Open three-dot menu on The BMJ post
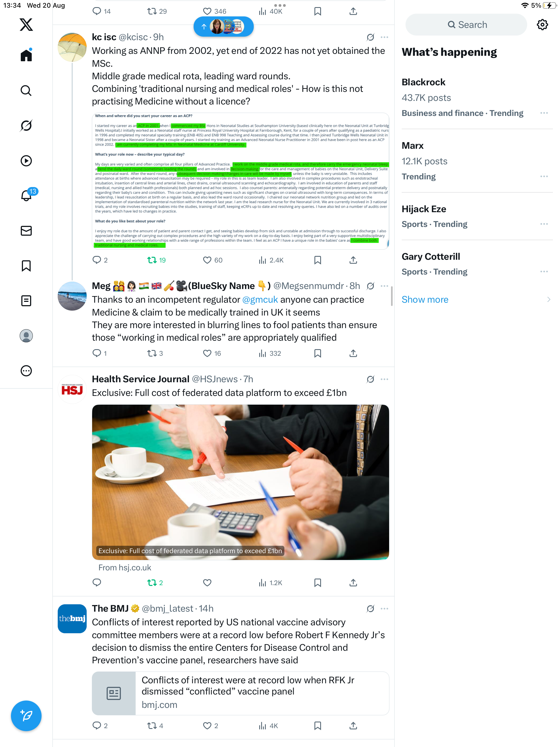The image size is (560, 747). (384, 609)
